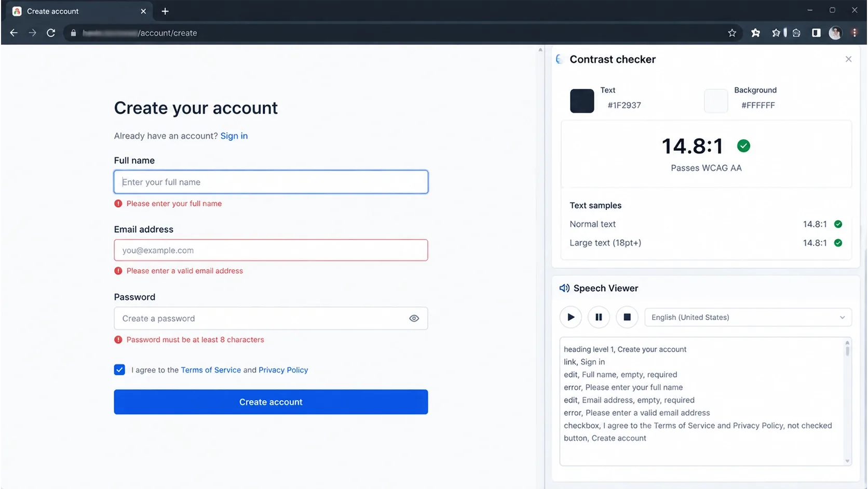Click the Sign in link
The width and height of the screenshot is (868, 489).
point(234,136)
